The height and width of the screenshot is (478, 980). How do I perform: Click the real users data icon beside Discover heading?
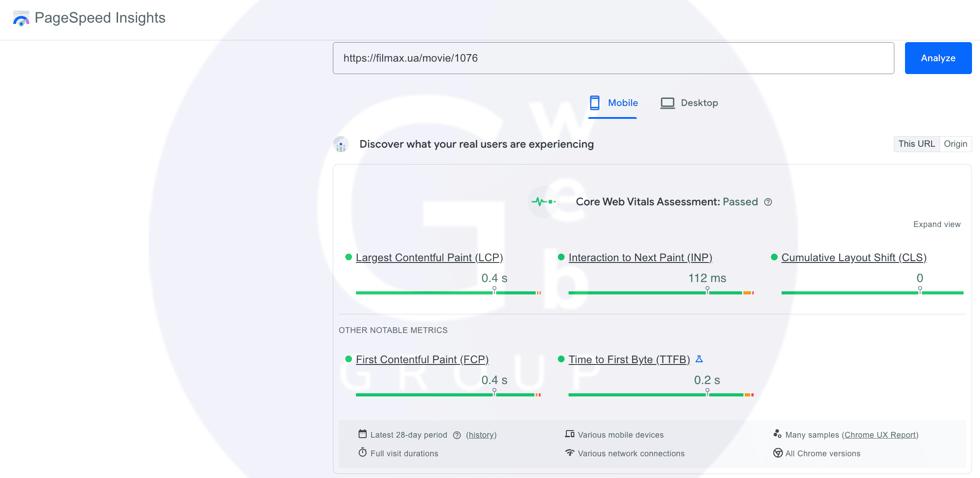(x=341, y=145)
